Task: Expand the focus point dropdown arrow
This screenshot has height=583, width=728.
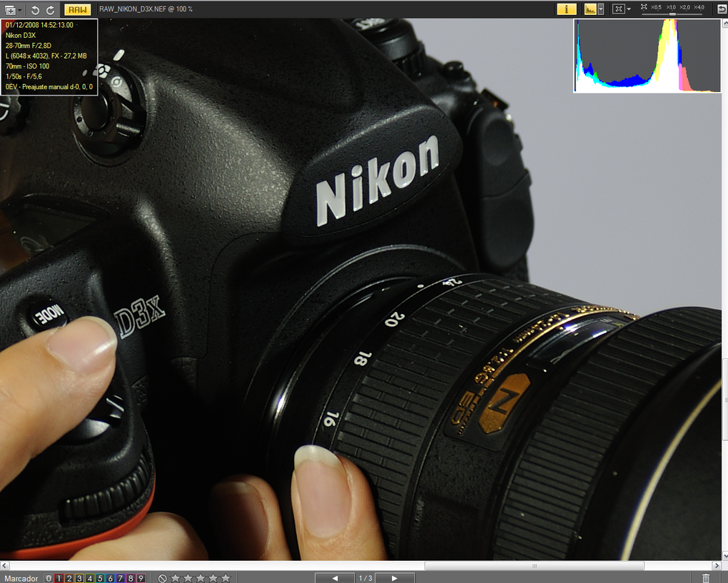Action: [629, 9]
